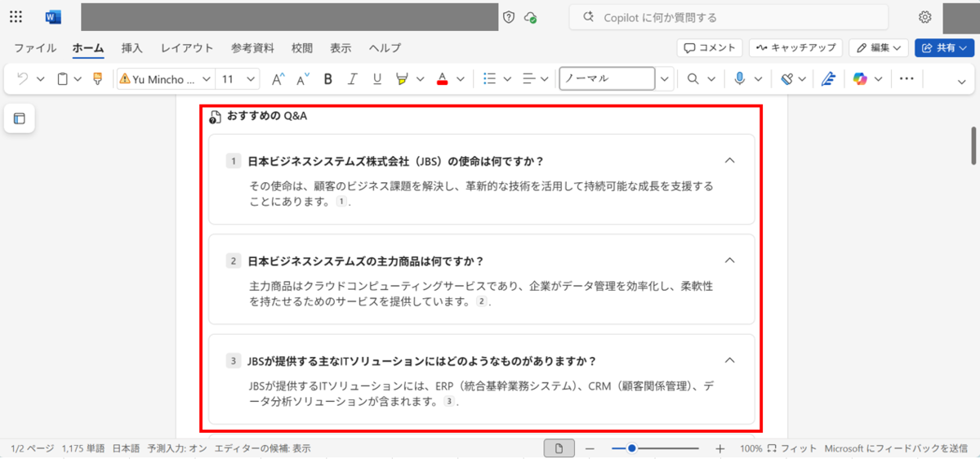Check the cloud save status icon
The image size is (980, 459).
tap(531, 17)
